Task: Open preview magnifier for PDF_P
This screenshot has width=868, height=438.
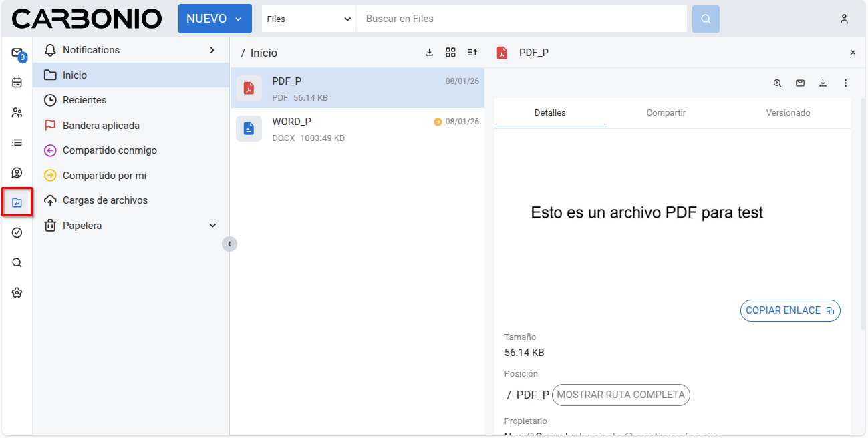Action: coord(777,83)
